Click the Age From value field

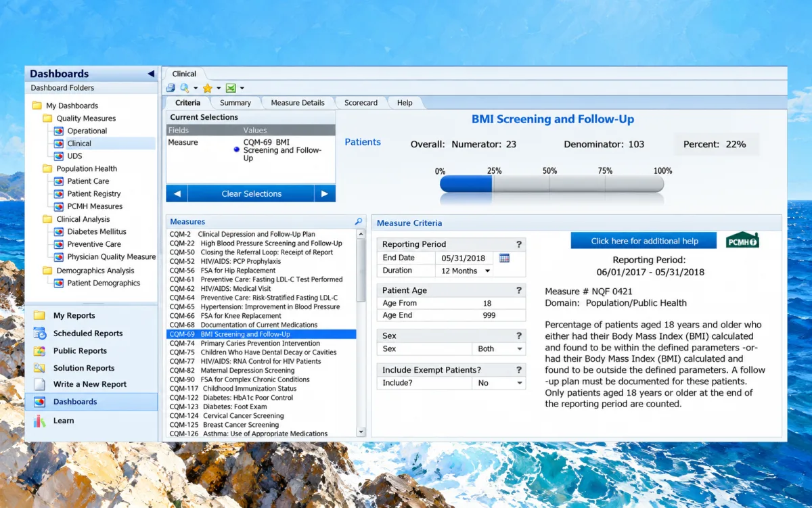(487, 304)
